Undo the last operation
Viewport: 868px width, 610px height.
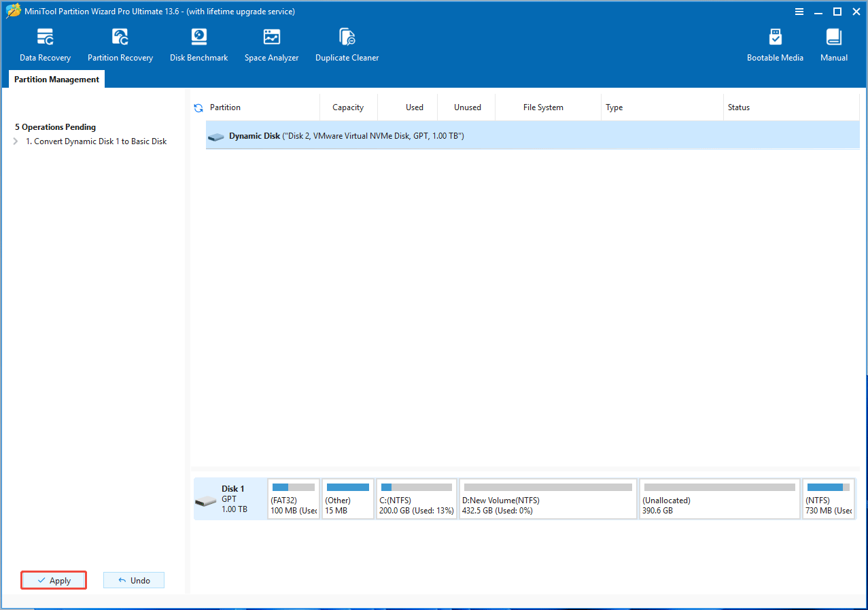(134, 580)
